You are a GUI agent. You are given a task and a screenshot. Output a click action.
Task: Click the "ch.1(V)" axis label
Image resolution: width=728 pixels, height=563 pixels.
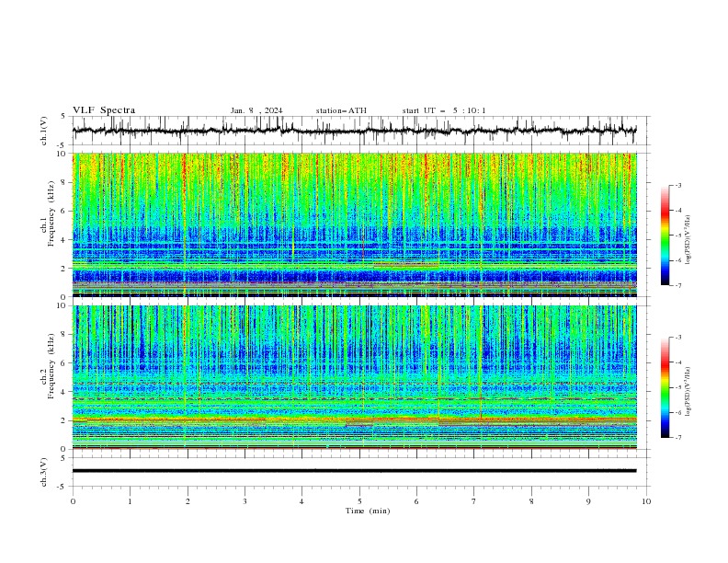click(x=44, y=131)
